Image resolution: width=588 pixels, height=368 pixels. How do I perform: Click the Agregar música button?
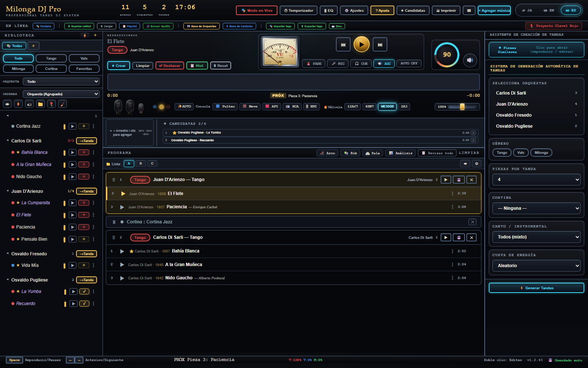494,10
